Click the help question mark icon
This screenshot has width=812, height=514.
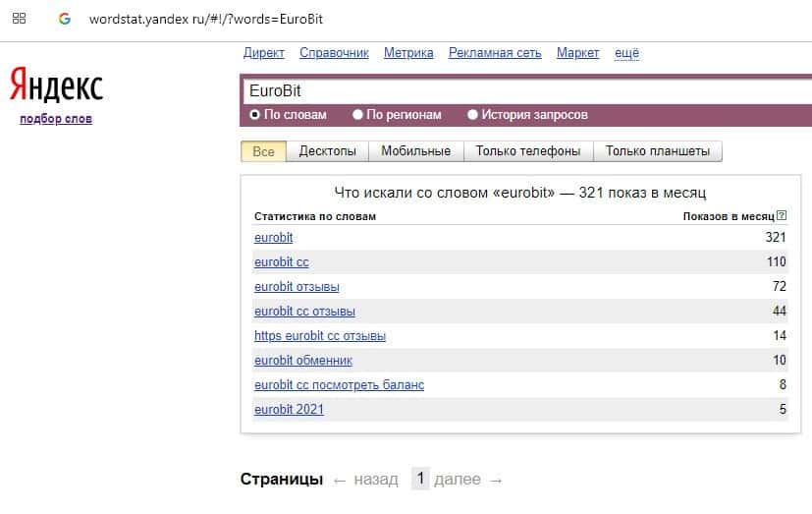click(x=782, y=216)
